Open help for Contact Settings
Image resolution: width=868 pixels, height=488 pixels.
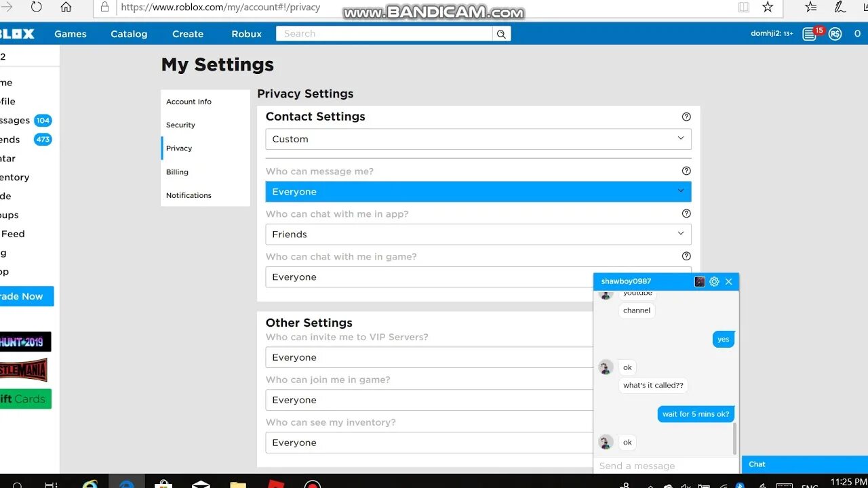[686, 117]
